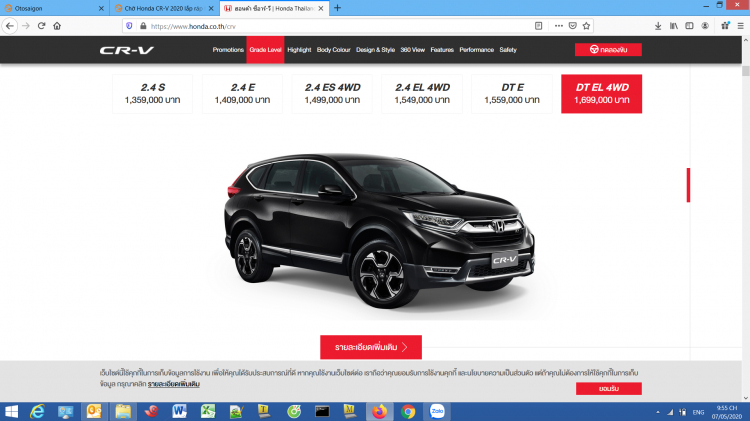Close the Honda Thailand tab
This screenshot has width=750, height=421.
click(x=321, y=8)
